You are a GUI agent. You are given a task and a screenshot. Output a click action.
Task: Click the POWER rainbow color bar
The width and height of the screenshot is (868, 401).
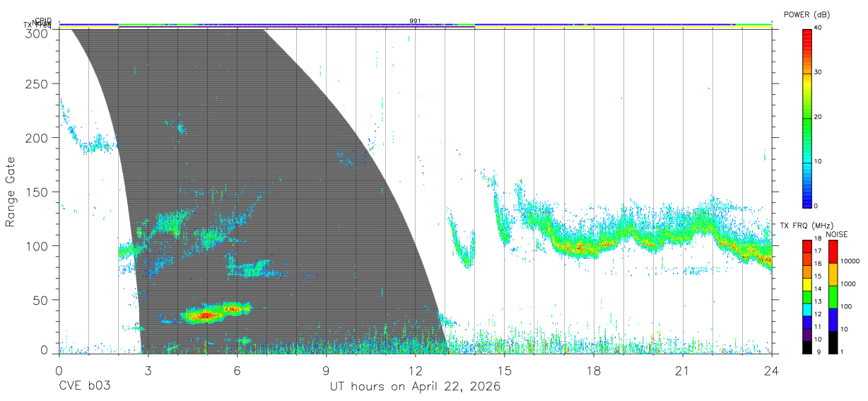[x=807, y=117]
